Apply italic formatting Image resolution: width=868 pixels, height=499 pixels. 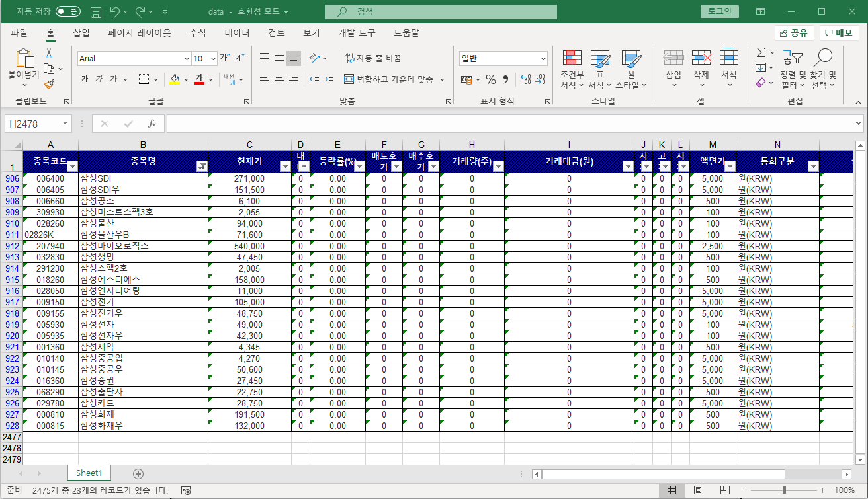point(99,79)
